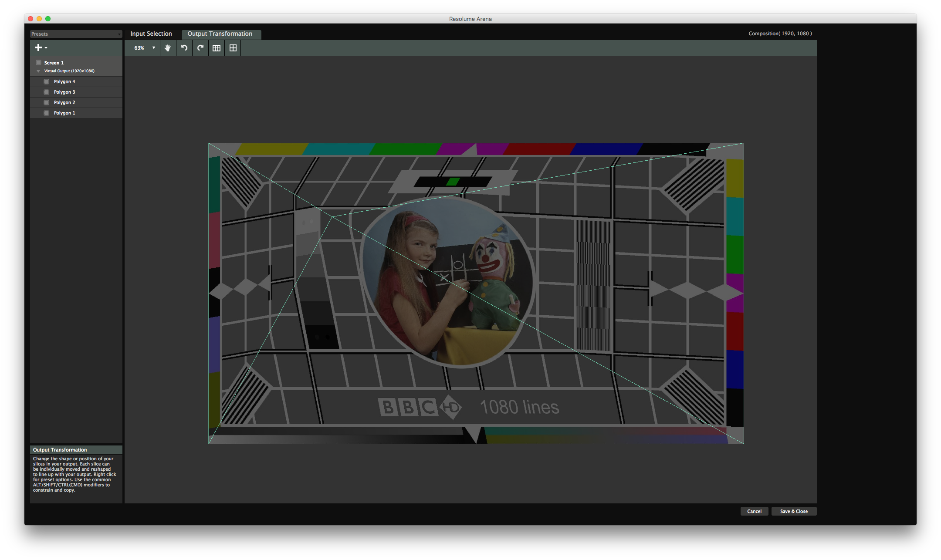The width and height of the screenshot is (941, 560).
Task: Click the redo arrow icon
Action: (200, 48)
